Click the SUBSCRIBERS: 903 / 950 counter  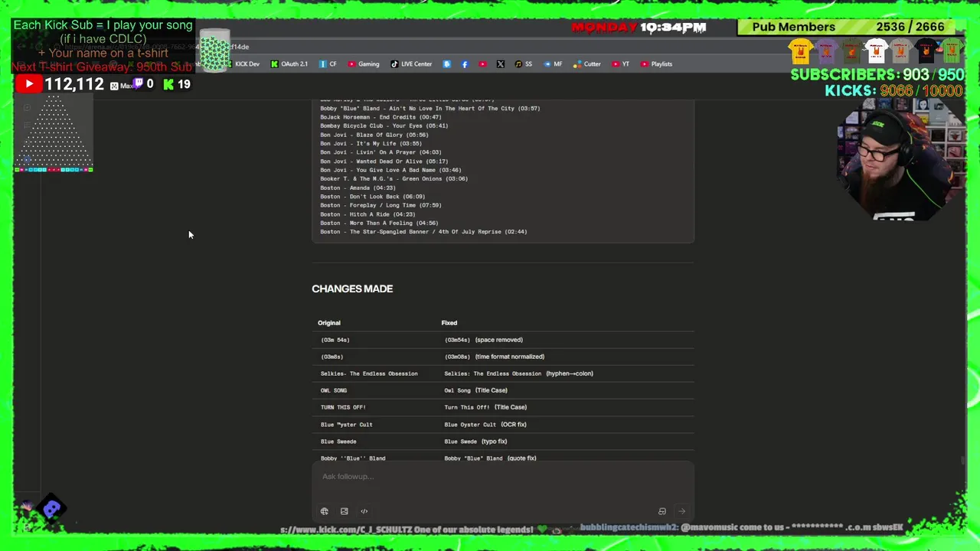(877, 75)
